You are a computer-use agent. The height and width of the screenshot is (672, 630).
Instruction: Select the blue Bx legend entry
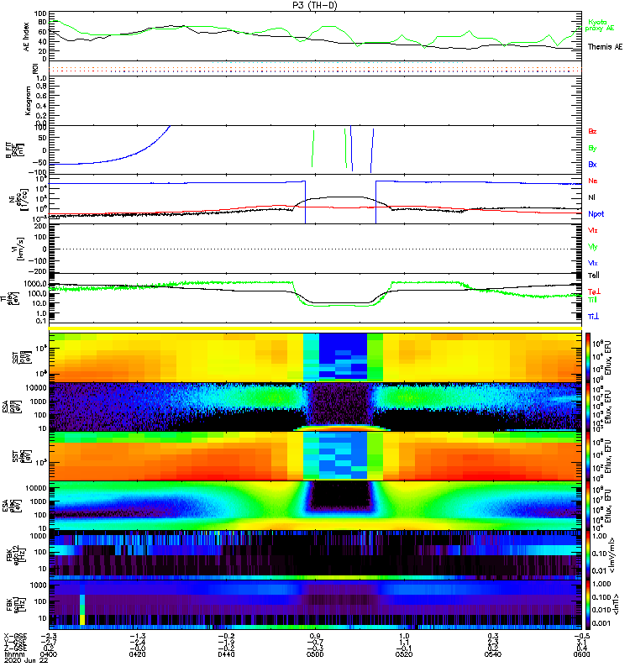tap(592, 164)
